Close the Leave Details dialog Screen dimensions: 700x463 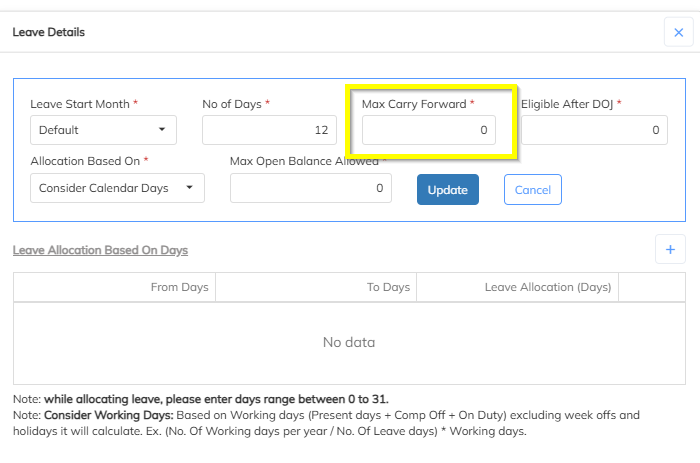click(x=679, y=33)
